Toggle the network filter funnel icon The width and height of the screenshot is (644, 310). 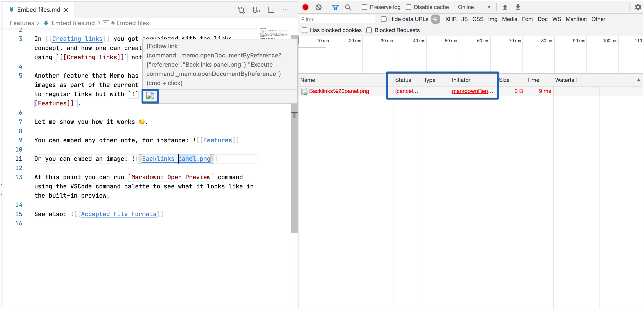tap(335, 7)
